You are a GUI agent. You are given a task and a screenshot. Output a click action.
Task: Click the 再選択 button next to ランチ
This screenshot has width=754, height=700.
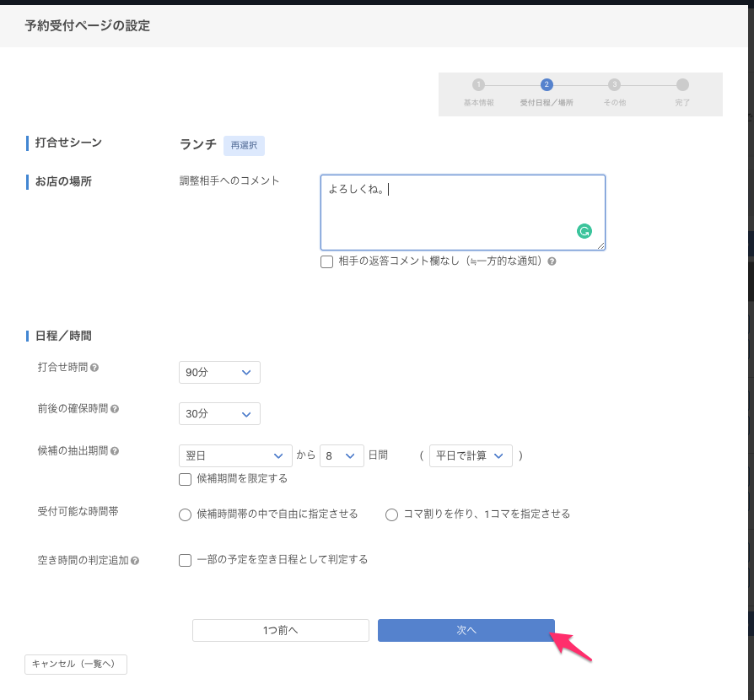point(244,146)
